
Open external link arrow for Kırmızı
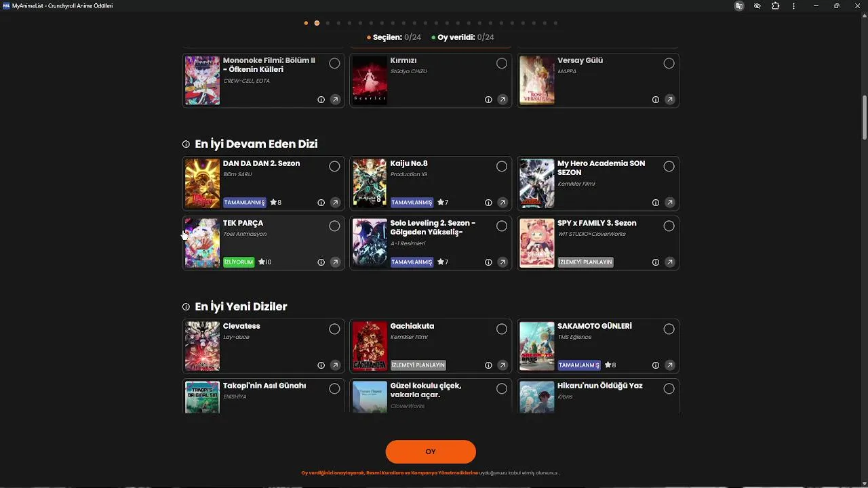click(x=502, y=100)
